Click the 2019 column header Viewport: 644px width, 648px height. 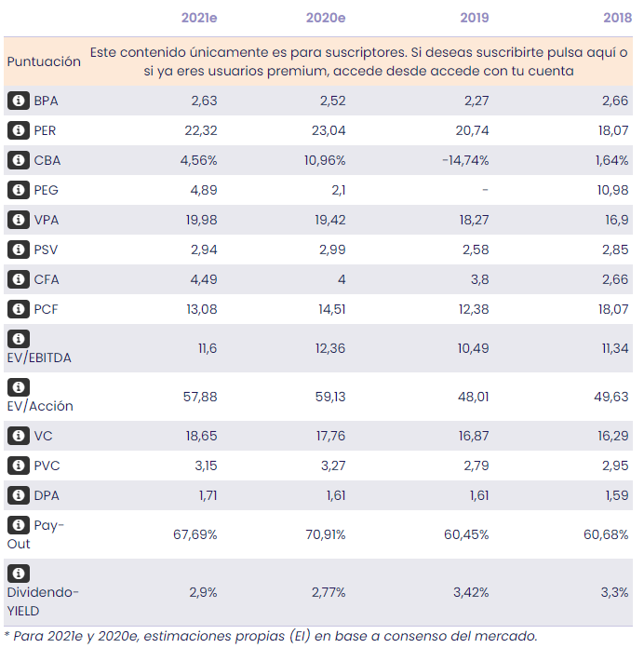click(474, 19)
